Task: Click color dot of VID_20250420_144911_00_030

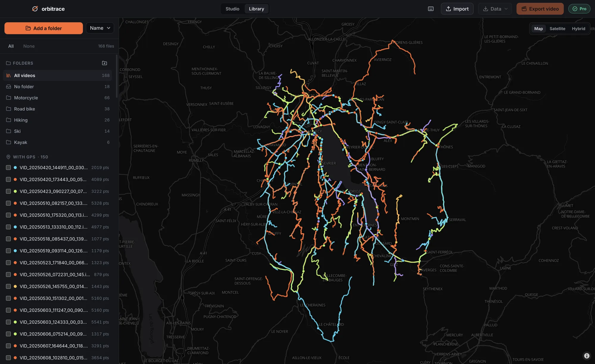Action: [15, 168]
